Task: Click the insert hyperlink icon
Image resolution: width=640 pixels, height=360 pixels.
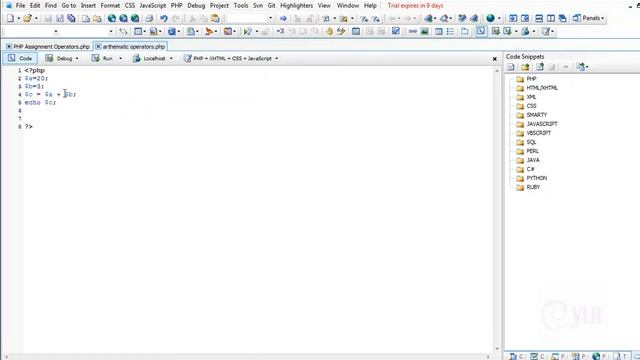Action: tap(413, 31)
